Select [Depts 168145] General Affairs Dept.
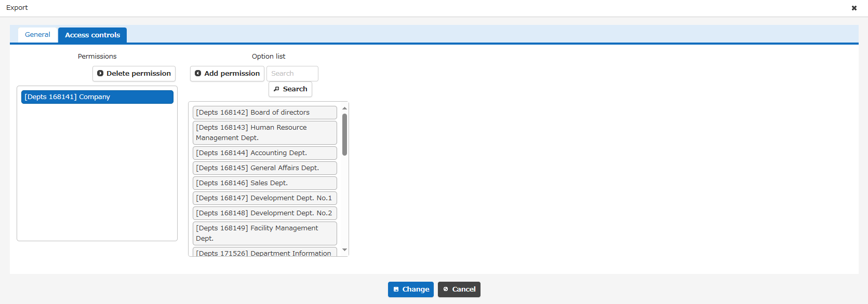868x304 pixels. 265,168
